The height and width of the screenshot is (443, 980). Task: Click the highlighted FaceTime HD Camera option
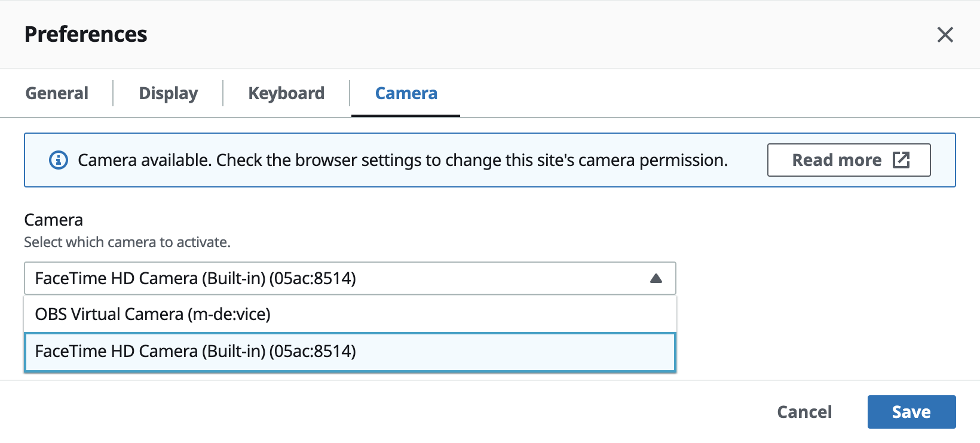coord(196,352)
